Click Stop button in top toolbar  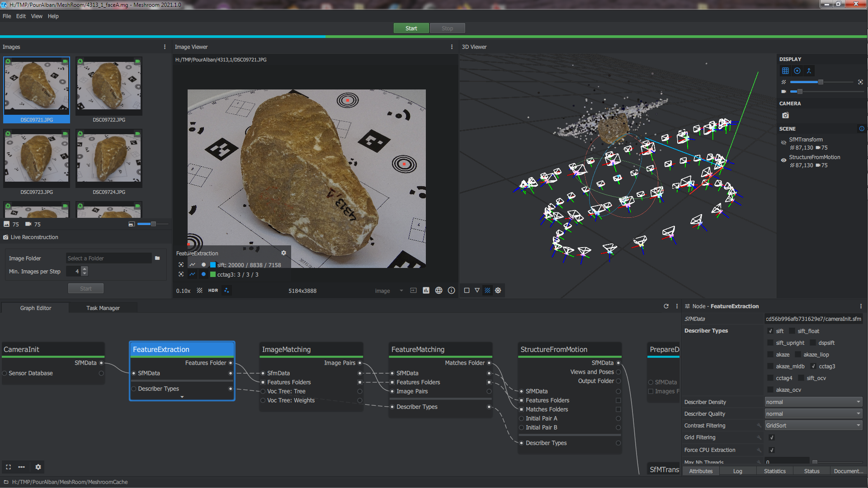pyautogui.click(x=447, y=28)
